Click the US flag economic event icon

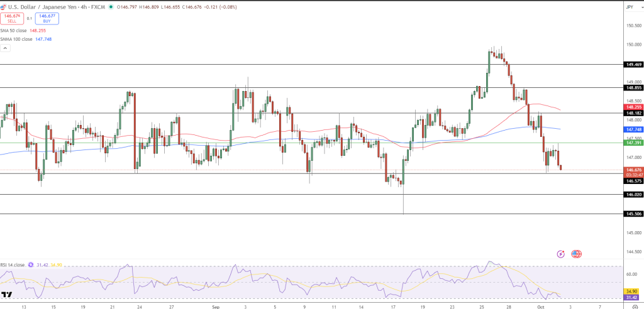click(576, 254)
